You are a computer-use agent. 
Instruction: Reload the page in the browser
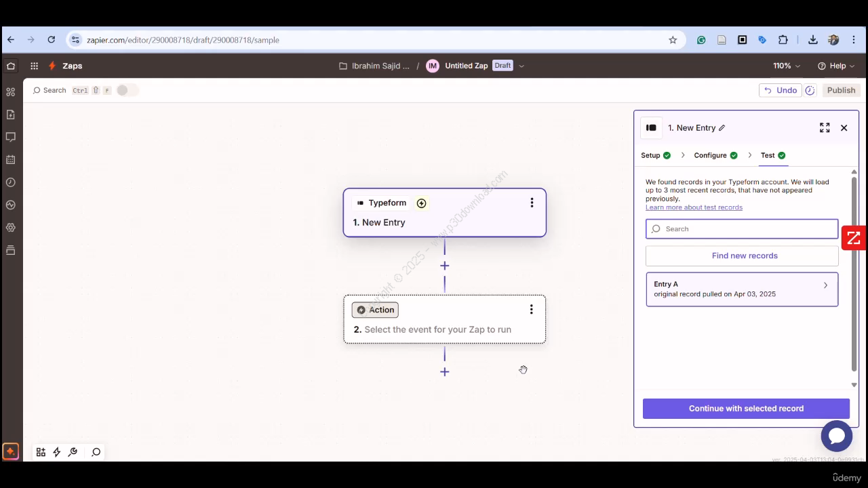(51, 40)
